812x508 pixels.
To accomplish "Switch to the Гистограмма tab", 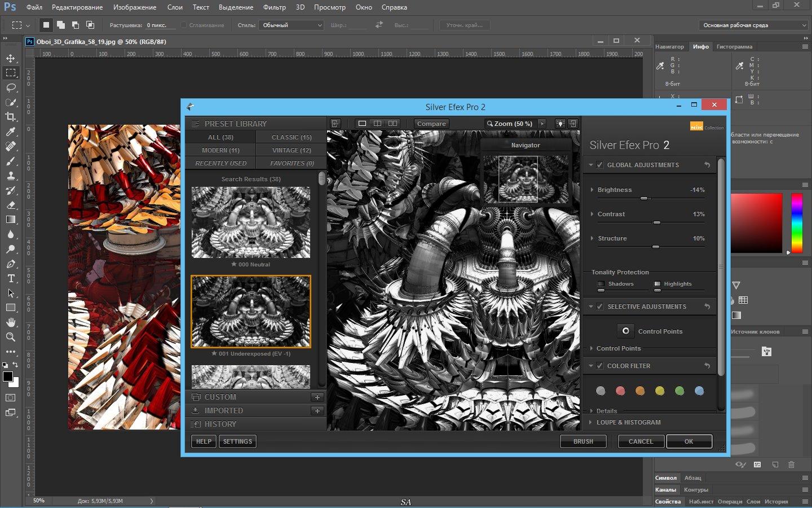I will [x=734, y=47].
